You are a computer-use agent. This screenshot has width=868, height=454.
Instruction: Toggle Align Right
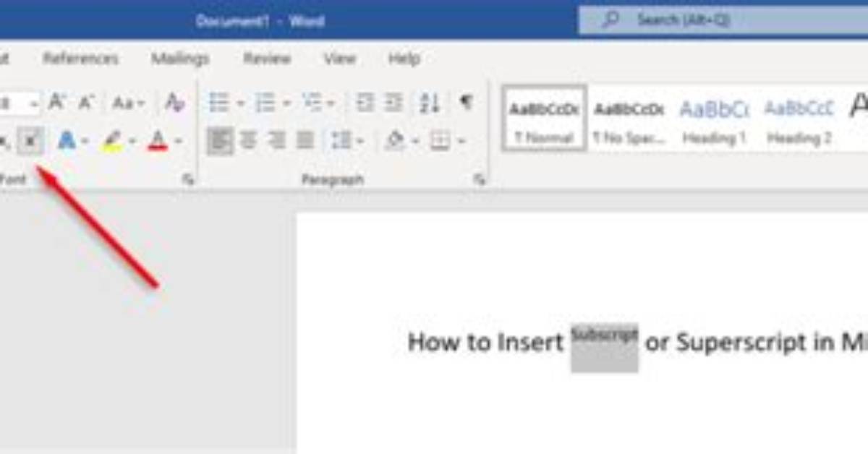tap(276, 141)
